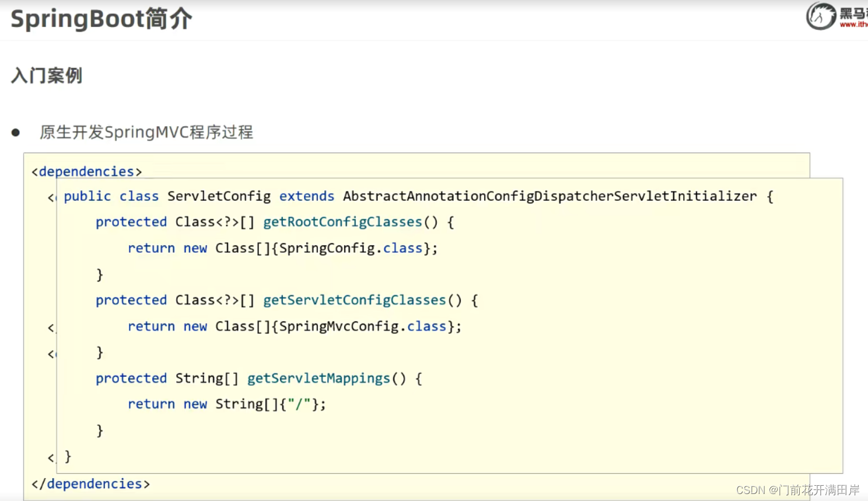Click the closing </dependencies> tag
Viewport: 868px width, 501px height.
click(90, 484)
